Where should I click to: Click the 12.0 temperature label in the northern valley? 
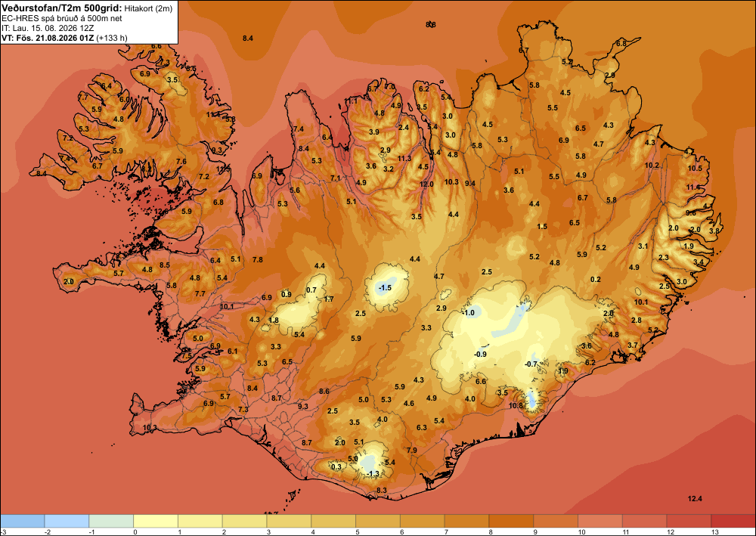(x=426, y=184)
